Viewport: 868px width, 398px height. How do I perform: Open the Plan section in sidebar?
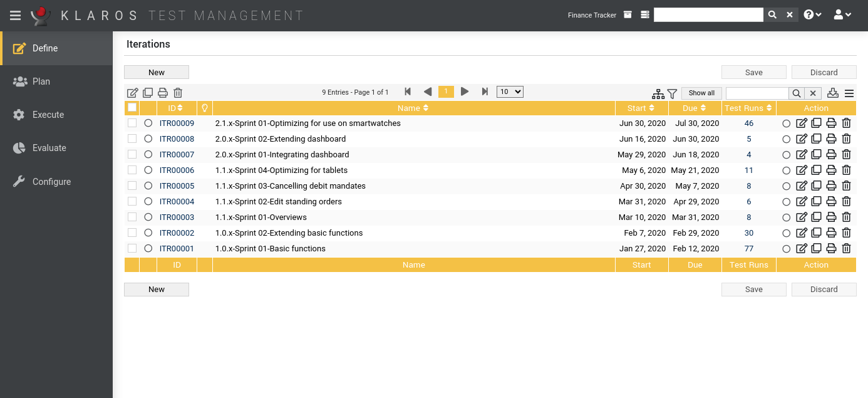pyautogui.click(x=41, y=81)
